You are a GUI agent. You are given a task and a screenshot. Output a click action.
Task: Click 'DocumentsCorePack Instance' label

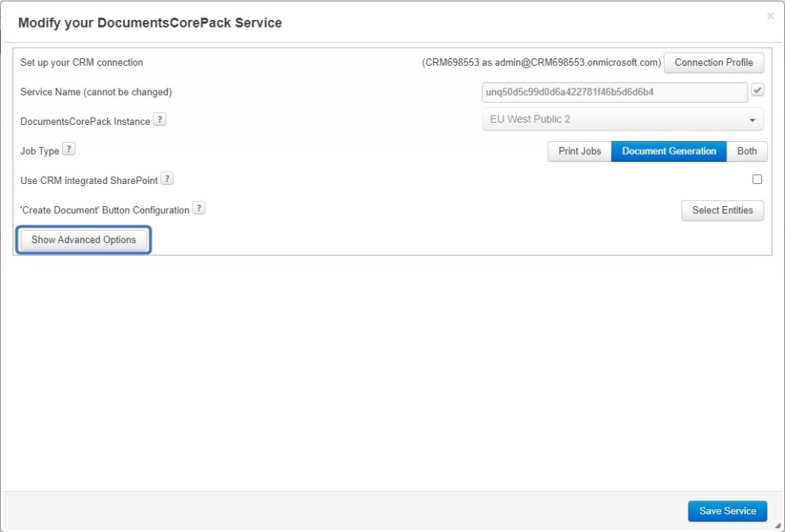[85, 122]
